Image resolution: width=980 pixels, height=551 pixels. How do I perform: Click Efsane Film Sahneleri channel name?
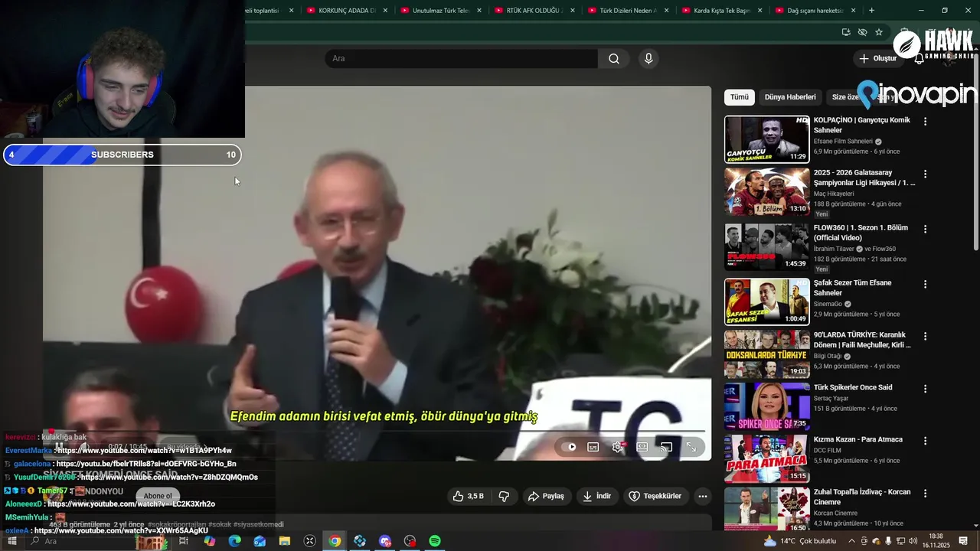[x=843, y=142]
